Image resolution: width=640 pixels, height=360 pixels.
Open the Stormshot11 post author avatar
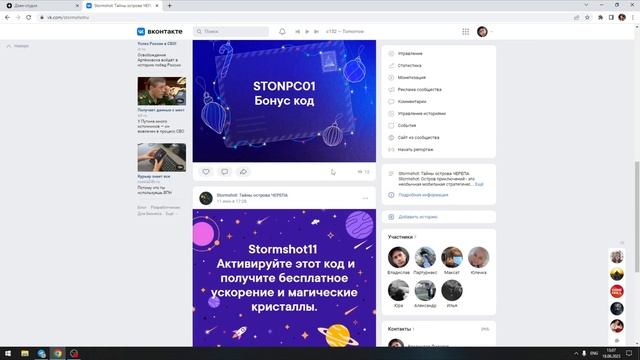pyautogui.click(x=206, y=198)
